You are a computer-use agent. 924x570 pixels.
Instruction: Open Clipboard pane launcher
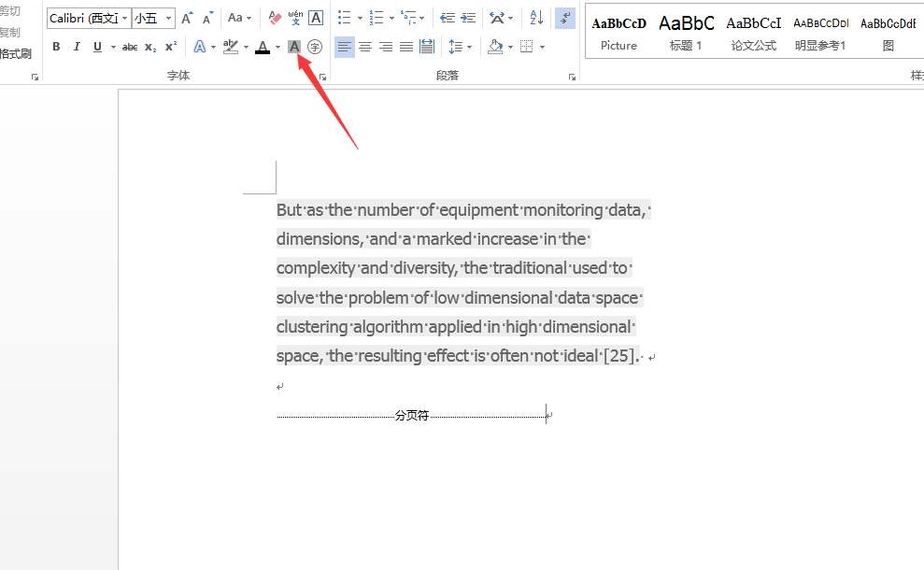pyautogui.click(x=35, y=78)
